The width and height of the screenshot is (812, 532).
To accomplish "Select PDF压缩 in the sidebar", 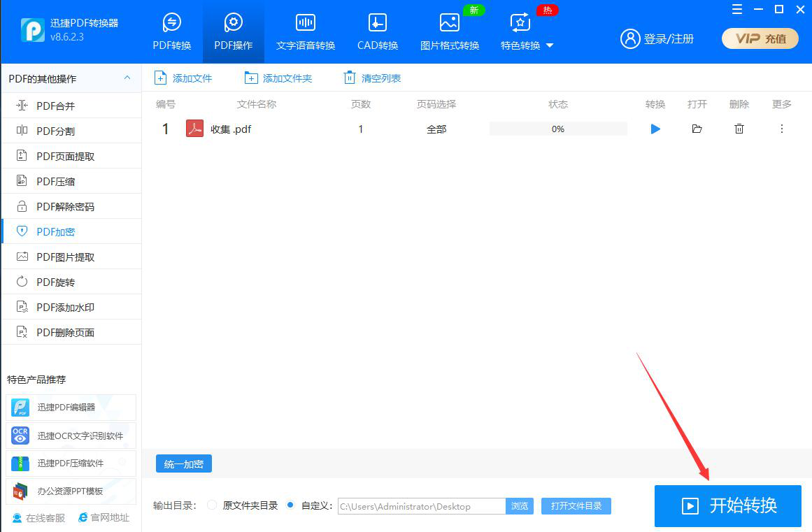I will 71,181.
